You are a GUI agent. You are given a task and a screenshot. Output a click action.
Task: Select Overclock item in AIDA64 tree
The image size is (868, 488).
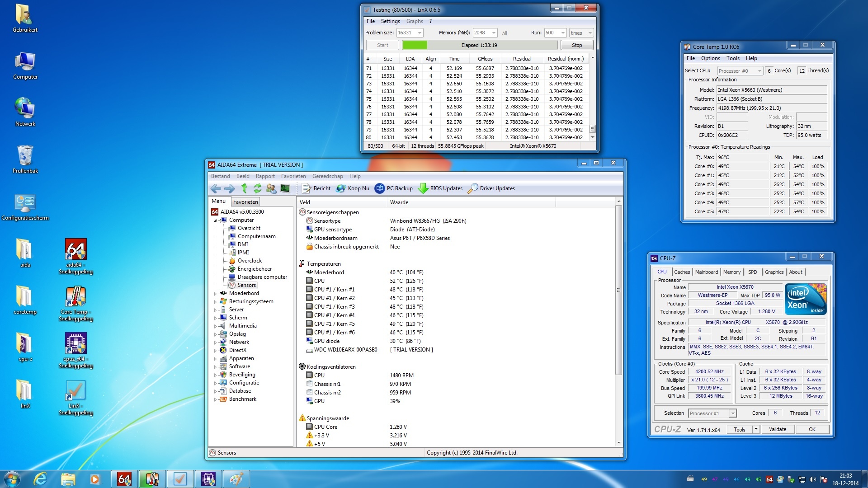click(250, 261)
